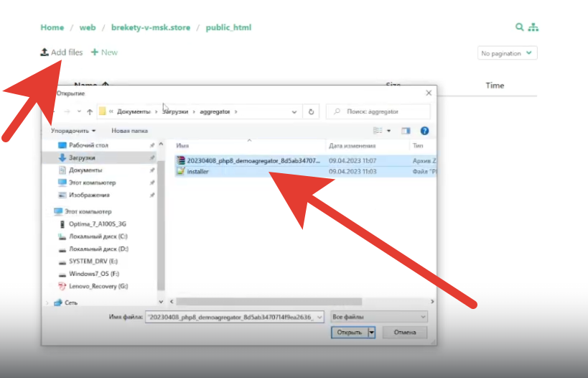Click the search magnifier icon
Viewport: 588px width, 378px height.
pos(519,27)
